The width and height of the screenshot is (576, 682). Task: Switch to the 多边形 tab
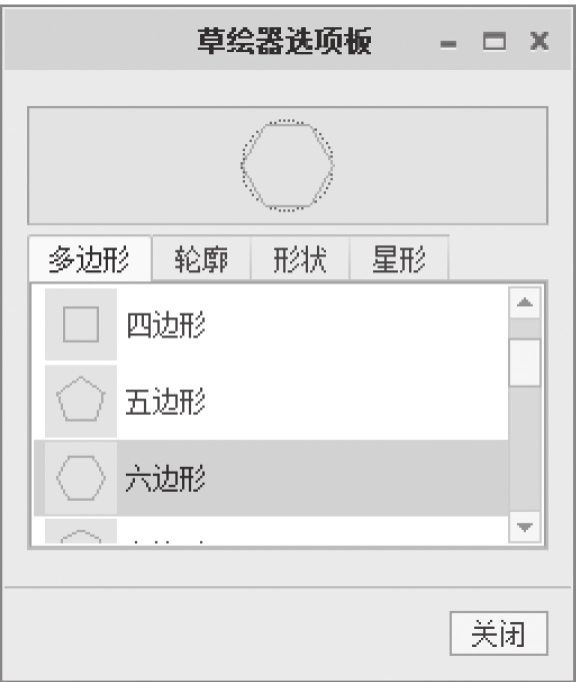tap(90, 259)
